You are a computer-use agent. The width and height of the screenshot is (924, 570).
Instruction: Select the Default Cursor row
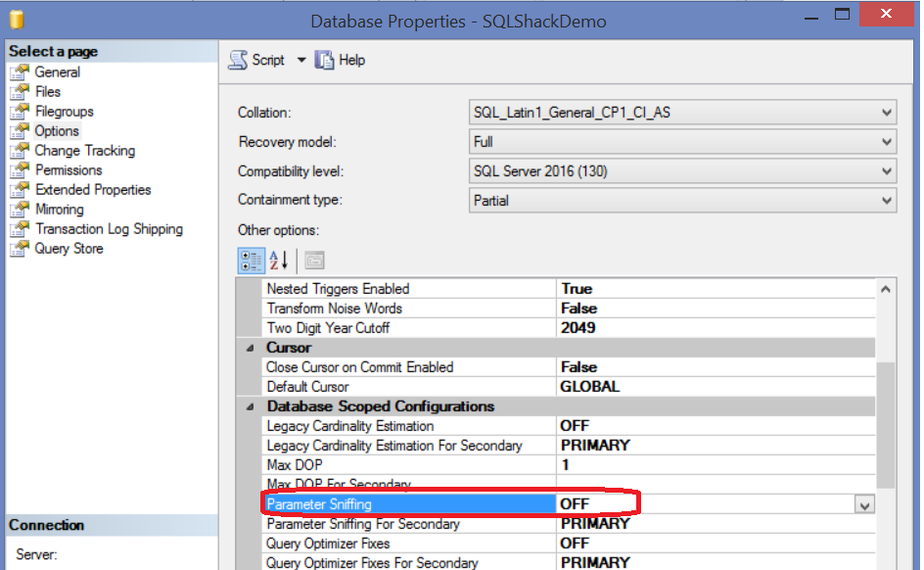pyautogui.click(x=568, y=387)
